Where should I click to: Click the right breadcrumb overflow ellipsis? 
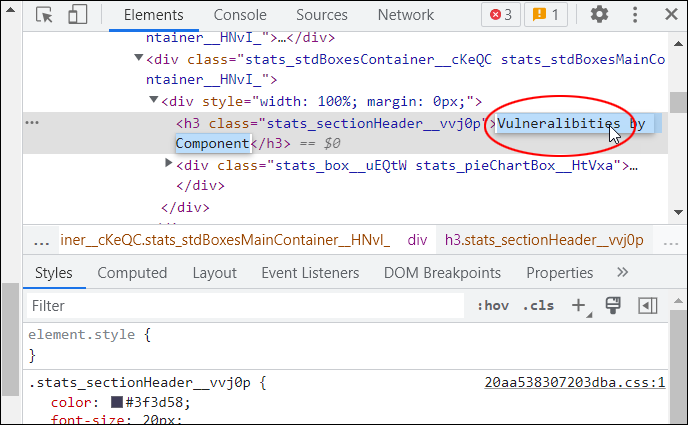point(671,241)
